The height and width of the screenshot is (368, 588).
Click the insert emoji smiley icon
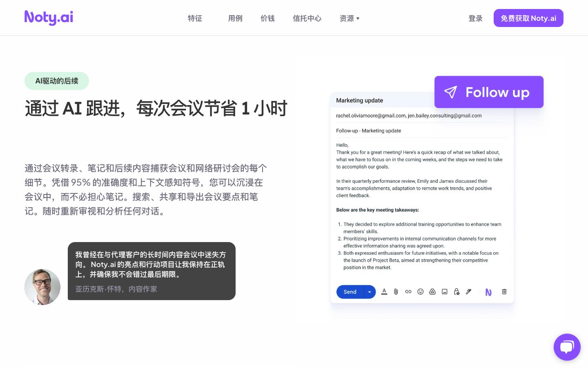click(421, 292)
